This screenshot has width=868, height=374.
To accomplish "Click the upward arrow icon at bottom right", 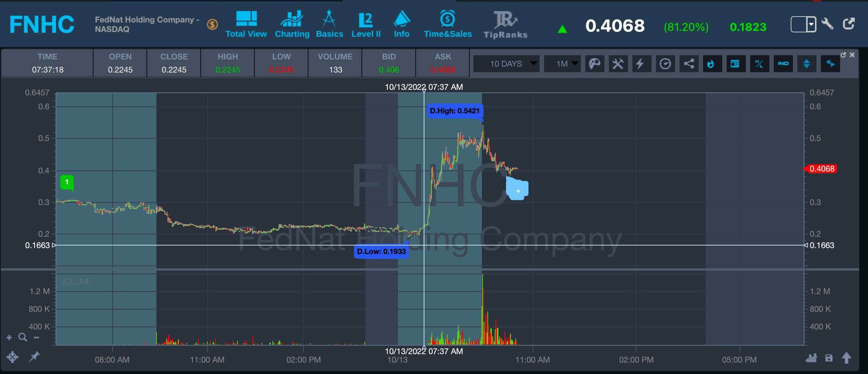I will click(846, 357).
